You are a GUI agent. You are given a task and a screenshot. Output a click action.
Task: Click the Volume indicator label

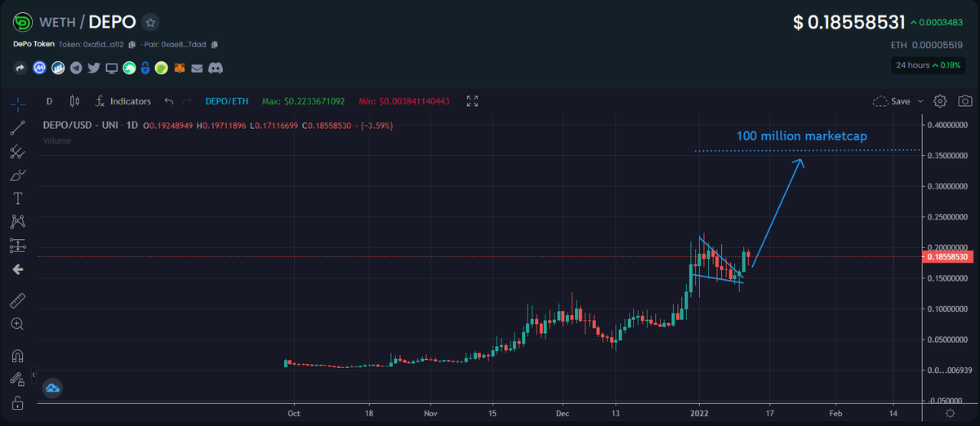click(x=56, y=140)
